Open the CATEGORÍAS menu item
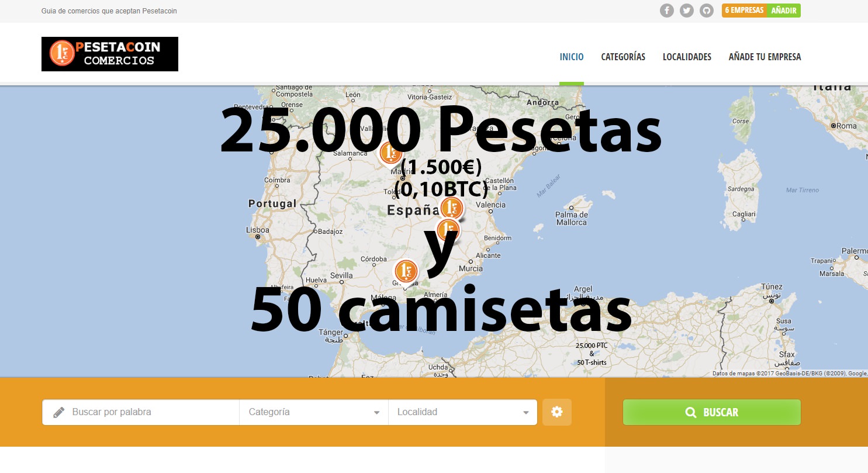Viewport: 868px width, 473px height. [x=623, y=57]
